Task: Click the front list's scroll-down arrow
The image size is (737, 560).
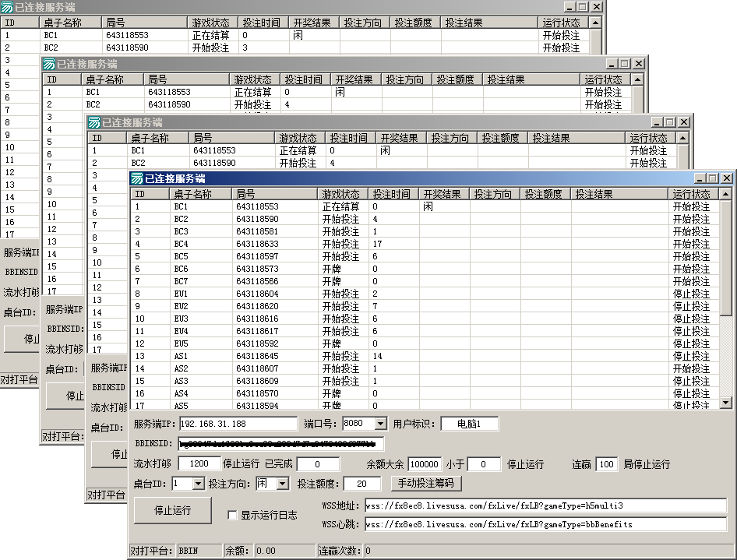Action: coord(726,403)
